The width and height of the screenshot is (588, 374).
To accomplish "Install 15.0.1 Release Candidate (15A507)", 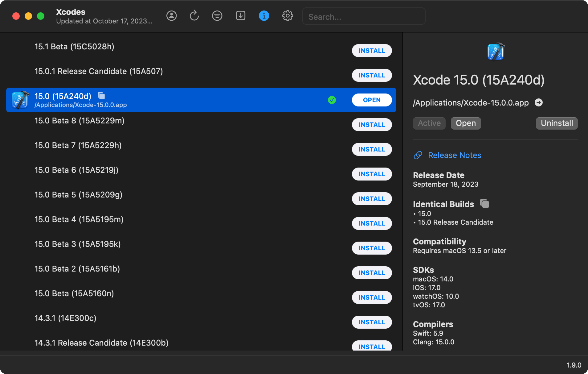I will pyautogui.click(x=372, y=75).
